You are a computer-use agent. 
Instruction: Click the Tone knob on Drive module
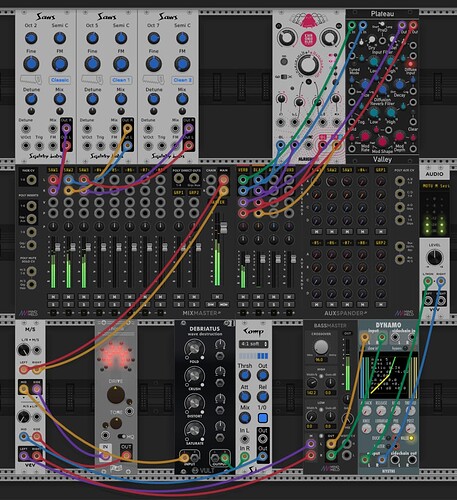tap(116, 423)
